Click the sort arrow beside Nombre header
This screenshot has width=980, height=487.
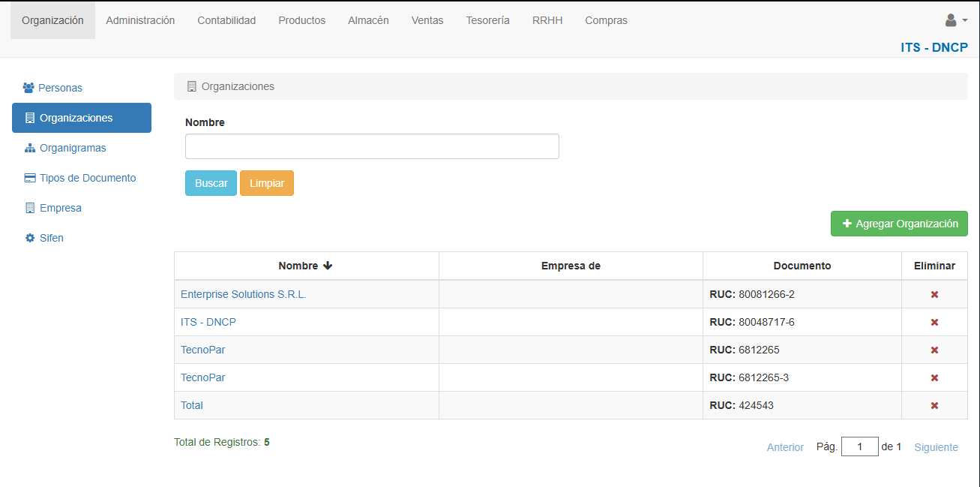328,266
